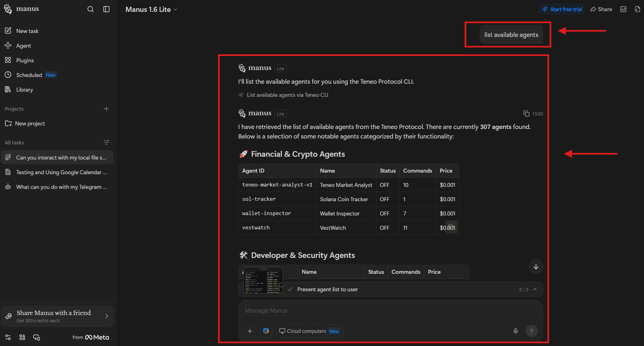Click the '307 agents' bold text

(496, 127)
